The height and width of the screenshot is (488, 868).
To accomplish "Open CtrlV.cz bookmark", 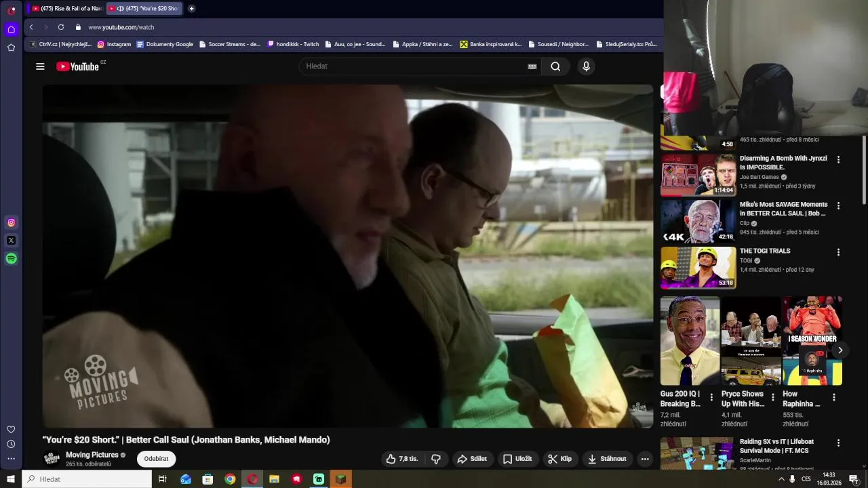I will pyautogui.click(x=60, y=44).
